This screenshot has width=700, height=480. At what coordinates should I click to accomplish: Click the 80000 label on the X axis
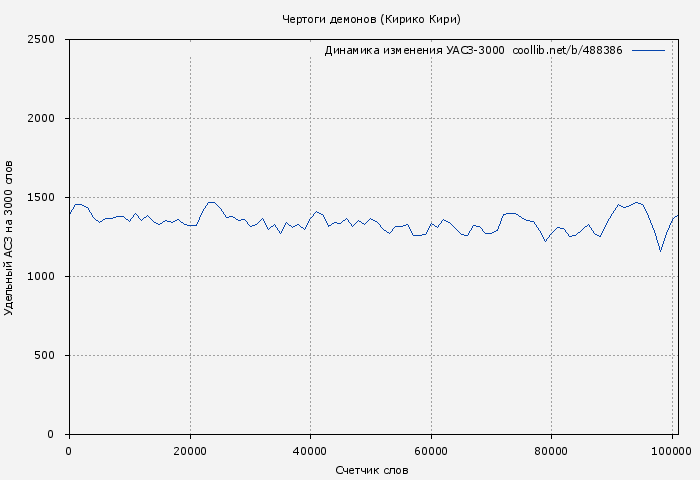pos(551,451)
